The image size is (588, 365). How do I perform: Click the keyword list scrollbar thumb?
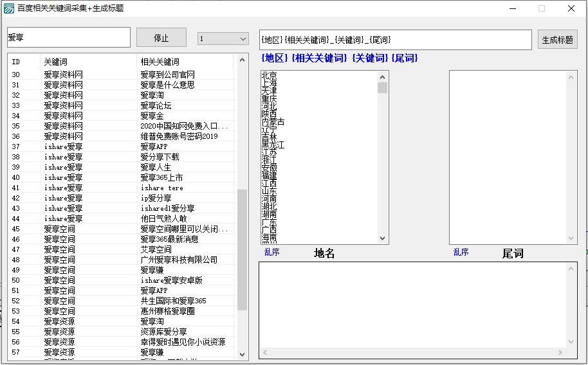[x=243, y=249]
